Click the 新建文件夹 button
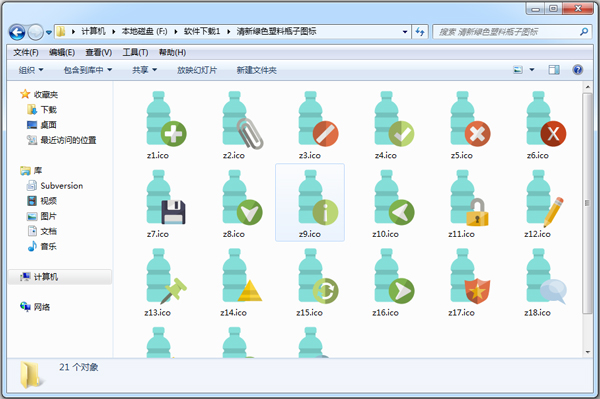This screenshot has height=399, width=600. click(x=256, y=70)
